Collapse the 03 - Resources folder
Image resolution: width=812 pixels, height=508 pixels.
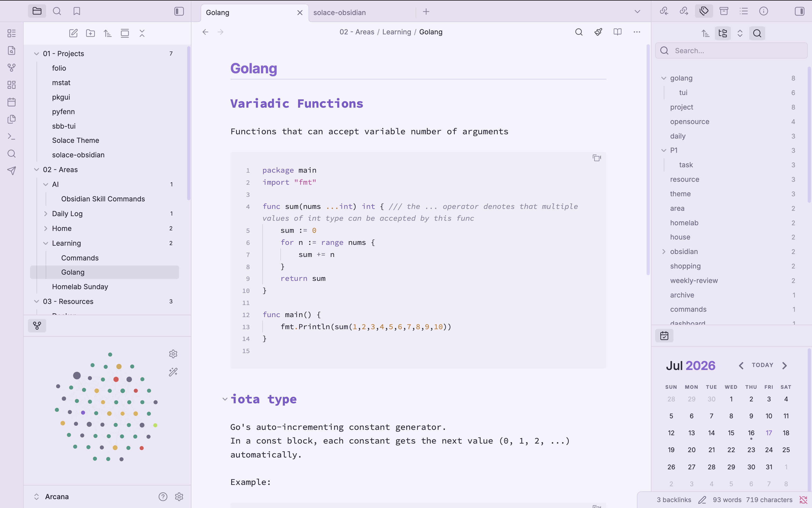(x=37, y=301)
